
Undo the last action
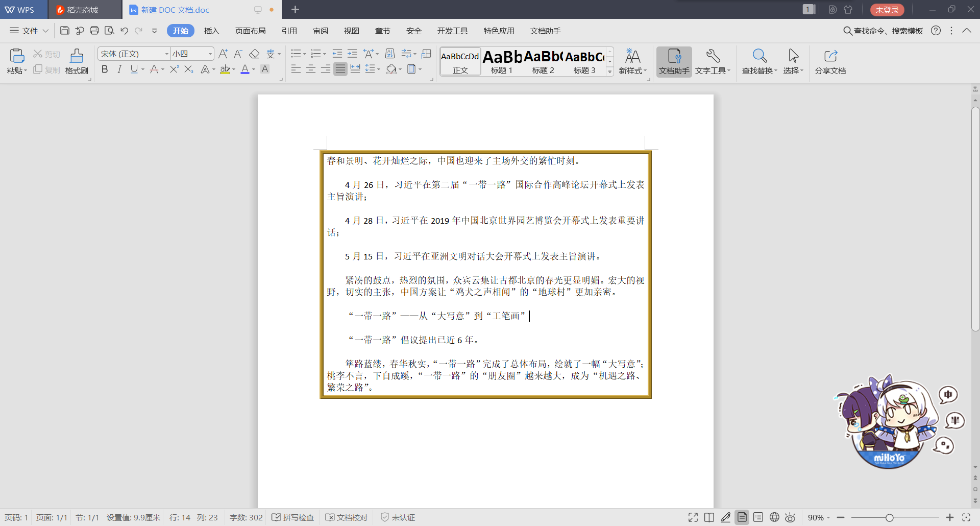pos(124,31)
